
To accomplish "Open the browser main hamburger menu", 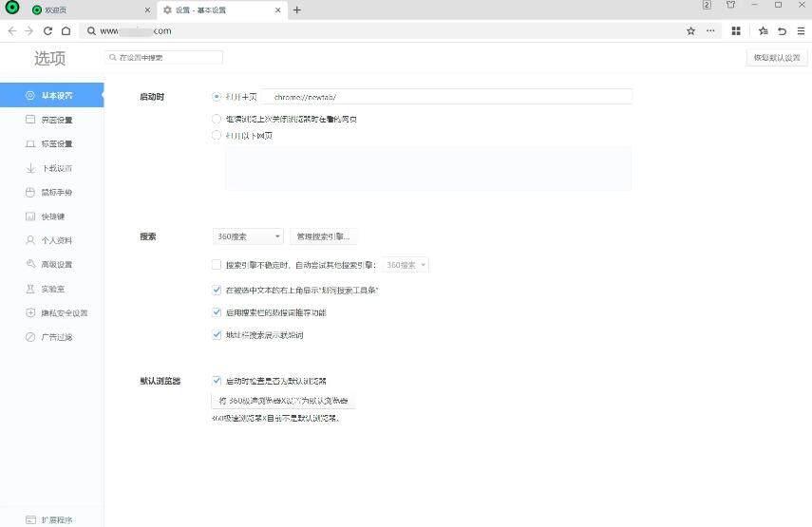I will (801, 31).
